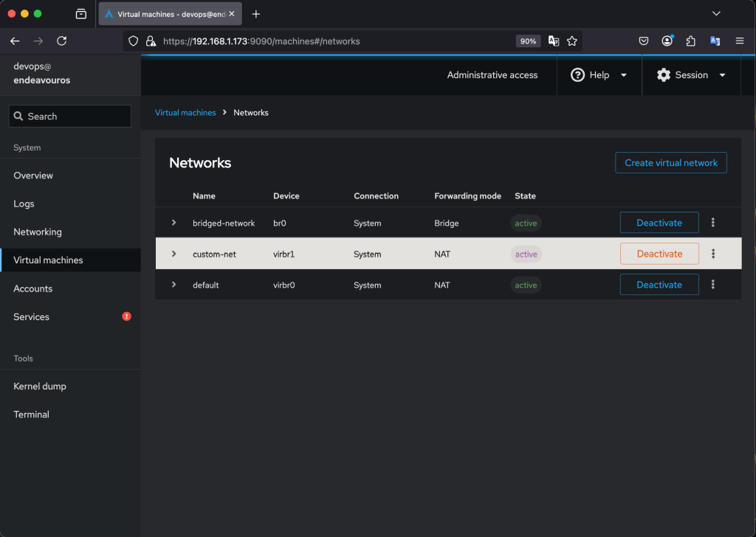The height and width of the screenshot is (537, 756).
Task: Open the browser extensions puzzle icon
Action: [x=691, y=41]
